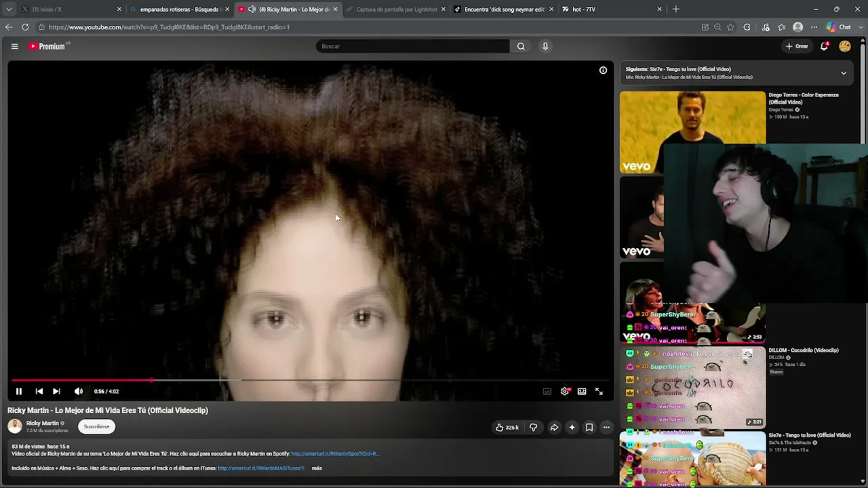Pause the Ricky Martin video
This screenshot has width=868, height=488.
click(x=19, y=391)
